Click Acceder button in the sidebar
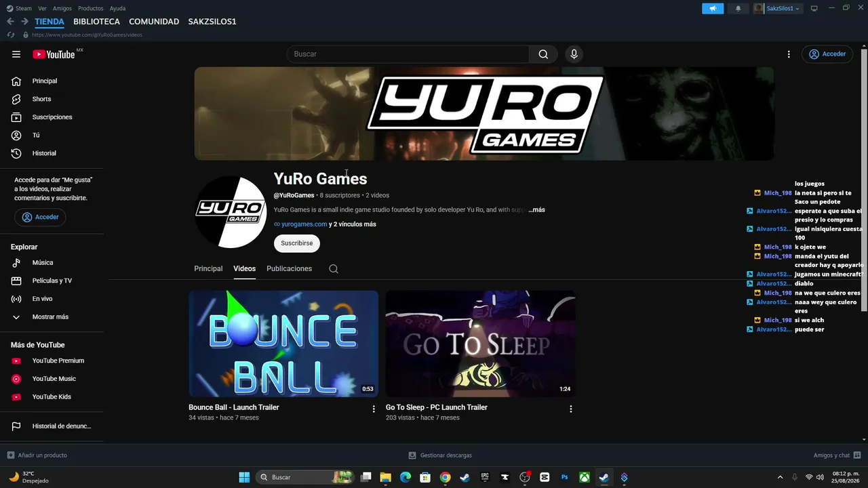The height and width of the screenshot is (488, 868). point(40,218)
